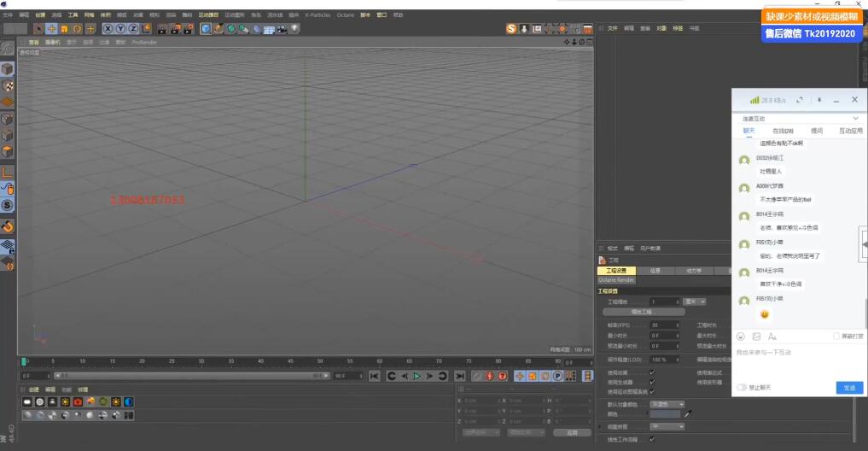Open the Octane menu
Viewport: 868px width, 451px height.
(x=346, y=15)
